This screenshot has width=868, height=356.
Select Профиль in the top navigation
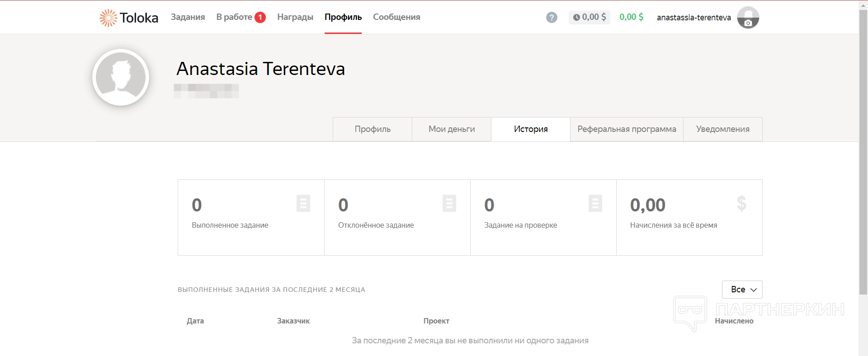coord(343,17)
